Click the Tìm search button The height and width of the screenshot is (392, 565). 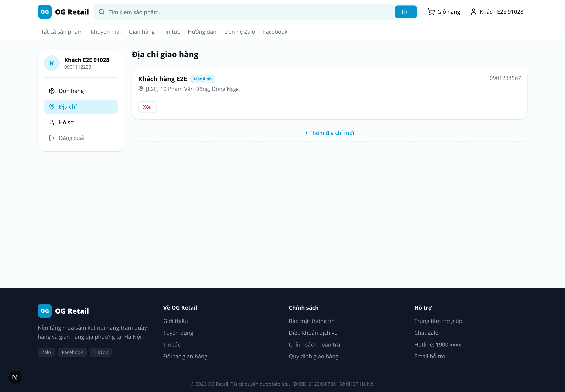pyautogui.click(x=406, y=12)
